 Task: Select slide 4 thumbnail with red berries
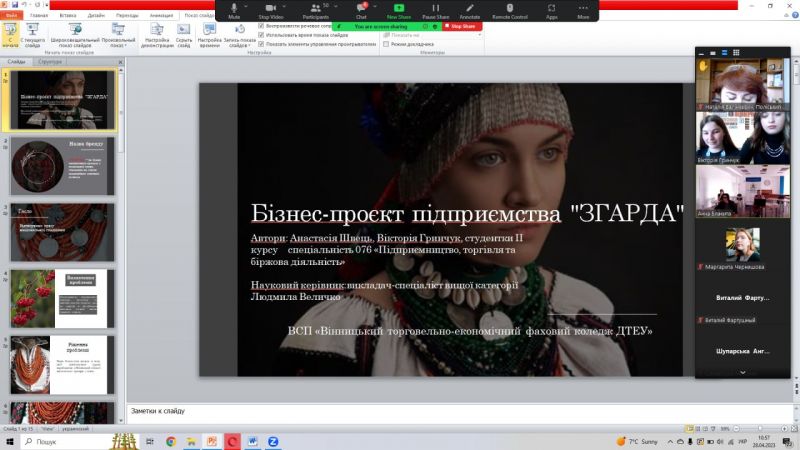pos(62,298)
